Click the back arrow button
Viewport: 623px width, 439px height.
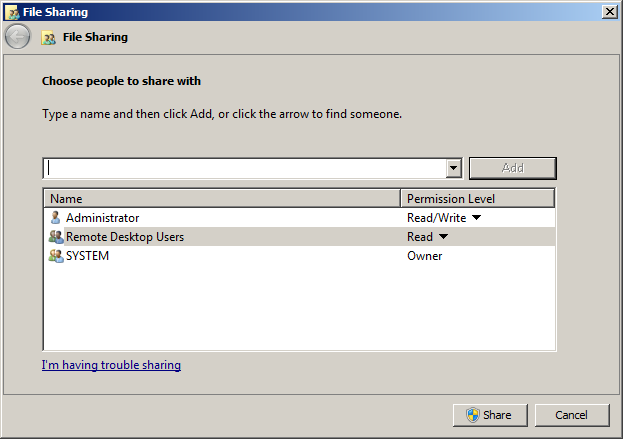point(18,37)
